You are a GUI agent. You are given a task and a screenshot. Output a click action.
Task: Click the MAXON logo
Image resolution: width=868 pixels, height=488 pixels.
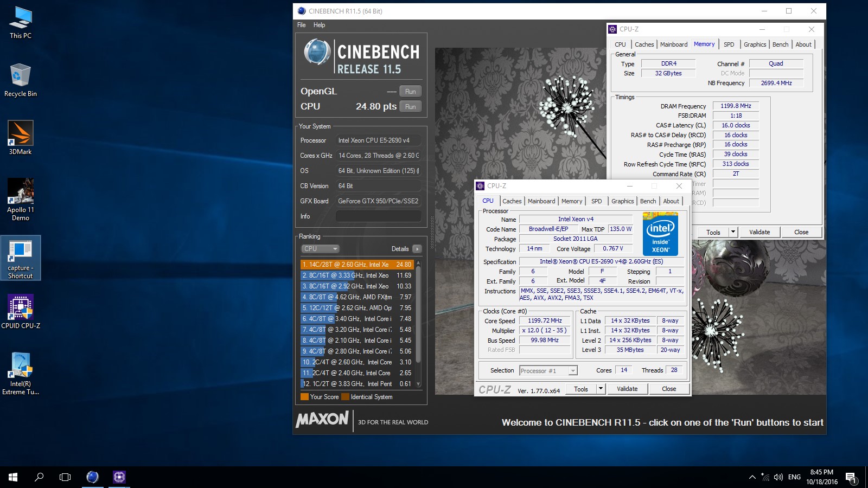322,419
